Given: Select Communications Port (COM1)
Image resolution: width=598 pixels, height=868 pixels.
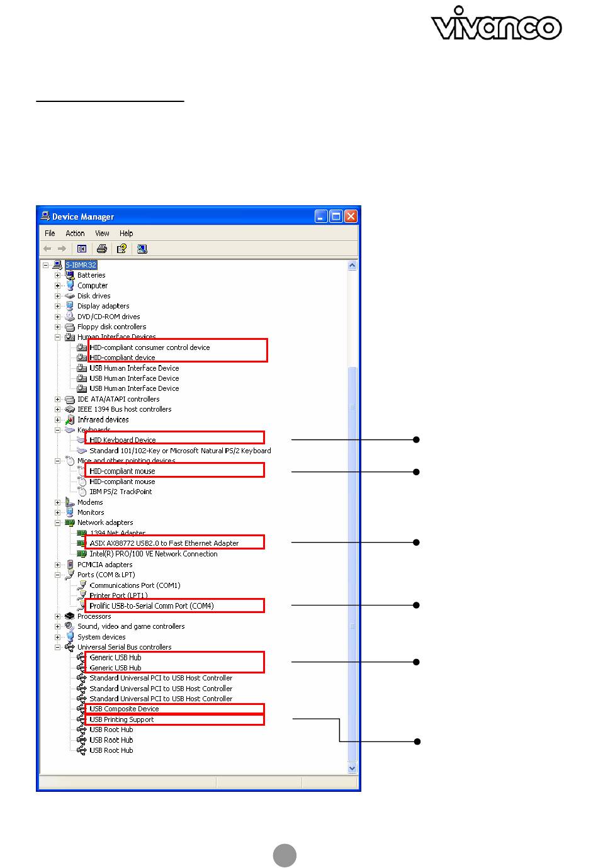Looking at the screenshot, I should 135,585.
